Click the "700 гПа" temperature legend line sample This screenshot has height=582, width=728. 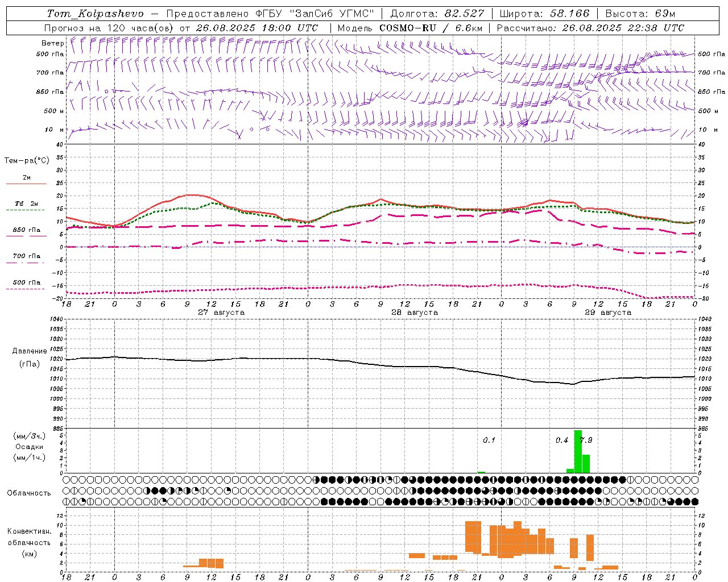pos(26,263)
